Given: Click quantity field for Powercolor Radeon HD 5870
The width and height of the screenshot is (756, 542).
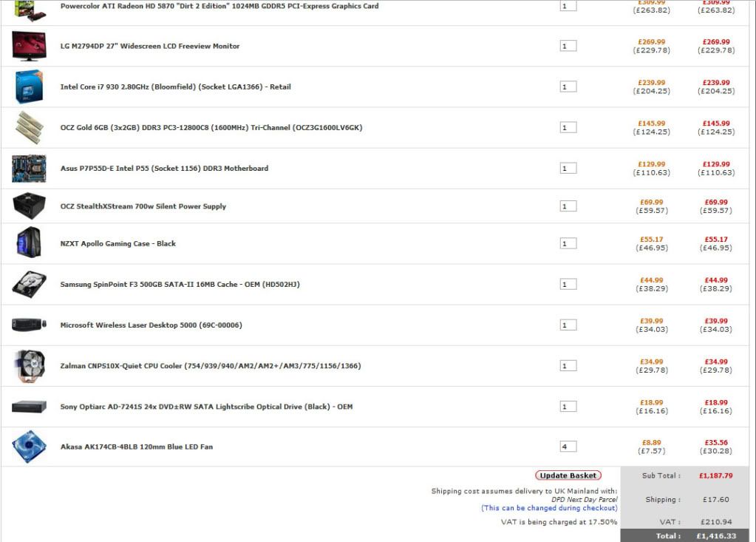Looking at the screenshot, I should tap(568, 6).
